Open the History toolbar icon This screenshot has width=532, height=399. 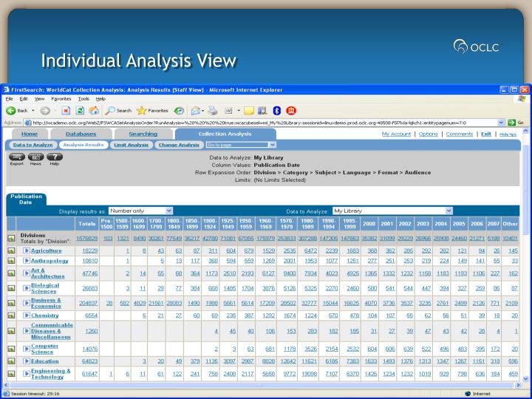point(179,111)
